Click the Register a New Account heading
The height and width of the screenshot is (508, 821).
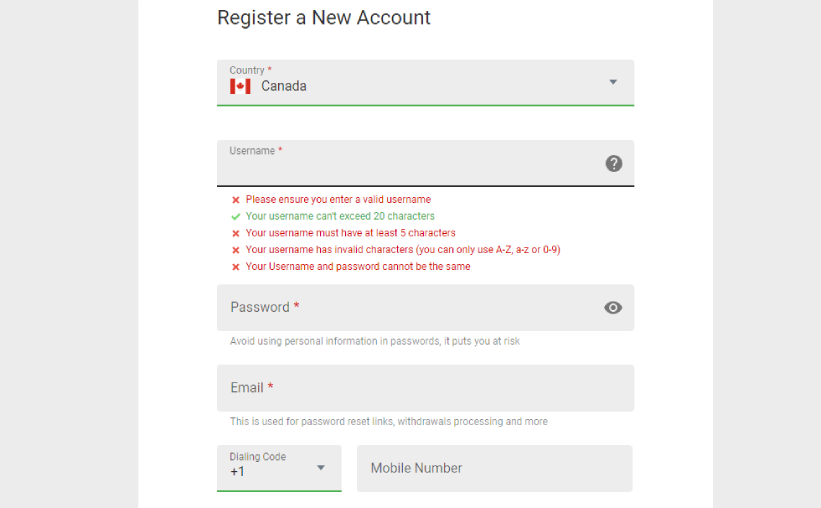point(324,18)
